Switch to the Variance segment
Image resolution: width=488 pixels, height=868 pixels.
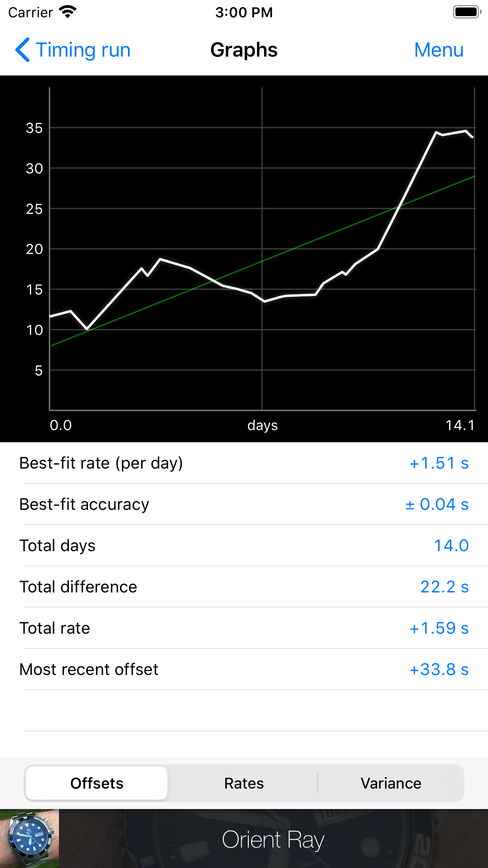click(391, 783)
